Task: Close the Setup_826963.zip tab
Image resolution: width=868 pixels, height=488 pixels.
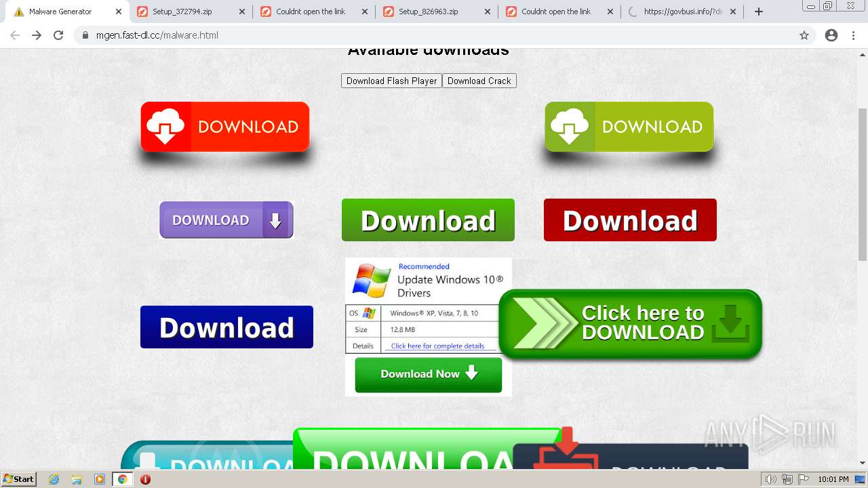Action: click(488, 12)
